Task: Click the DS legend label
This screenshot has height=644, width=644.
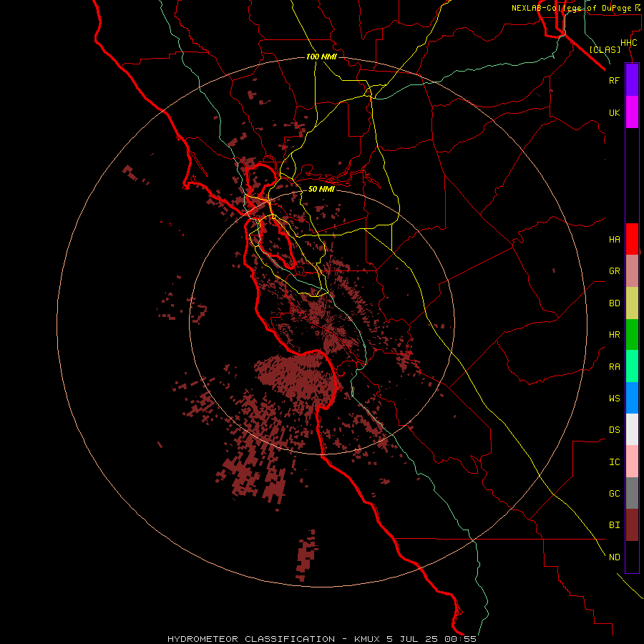Action: [x=614, y=430]
